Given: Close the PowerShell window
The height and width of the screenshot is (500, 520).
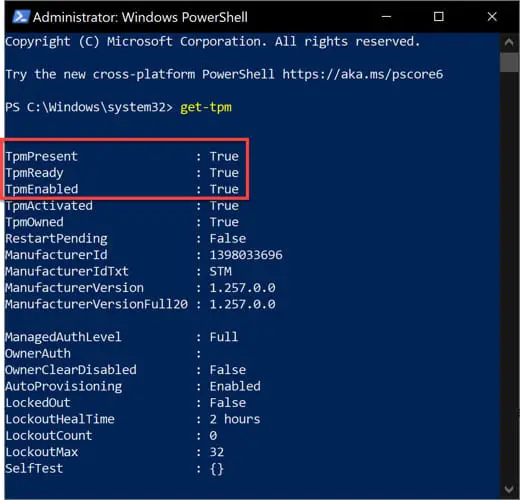Looking at the screenshot, I should 492,16.
